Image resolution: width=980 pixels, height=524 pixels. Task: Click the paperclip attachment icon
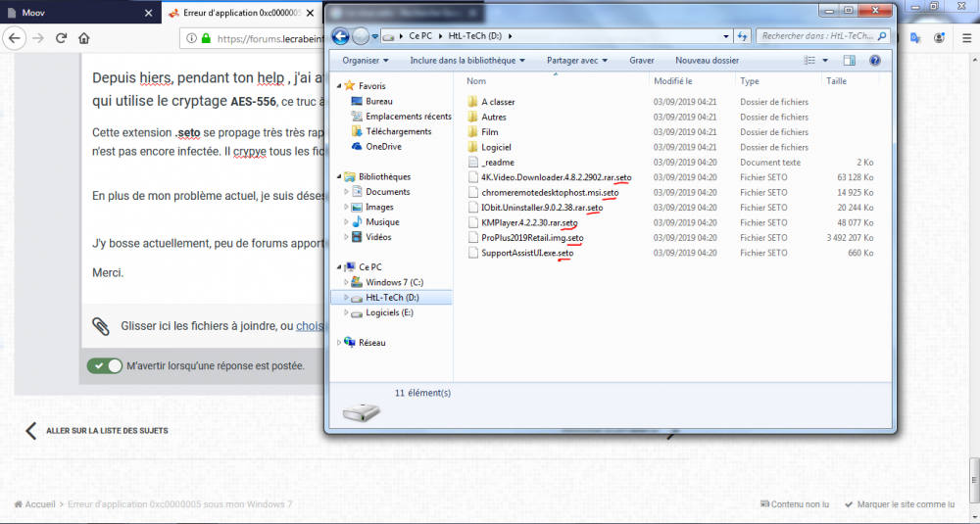tap(101, 326)
